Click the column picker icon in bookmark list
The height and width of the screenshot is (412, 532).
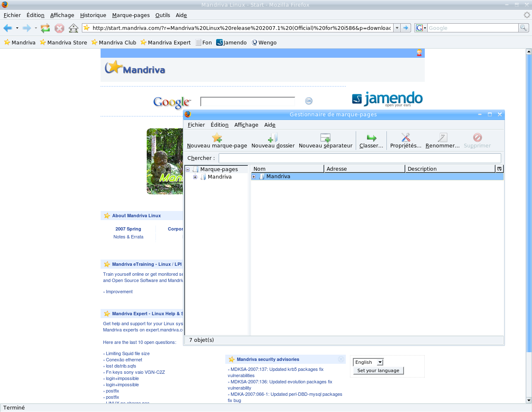(x=500, y=169)
